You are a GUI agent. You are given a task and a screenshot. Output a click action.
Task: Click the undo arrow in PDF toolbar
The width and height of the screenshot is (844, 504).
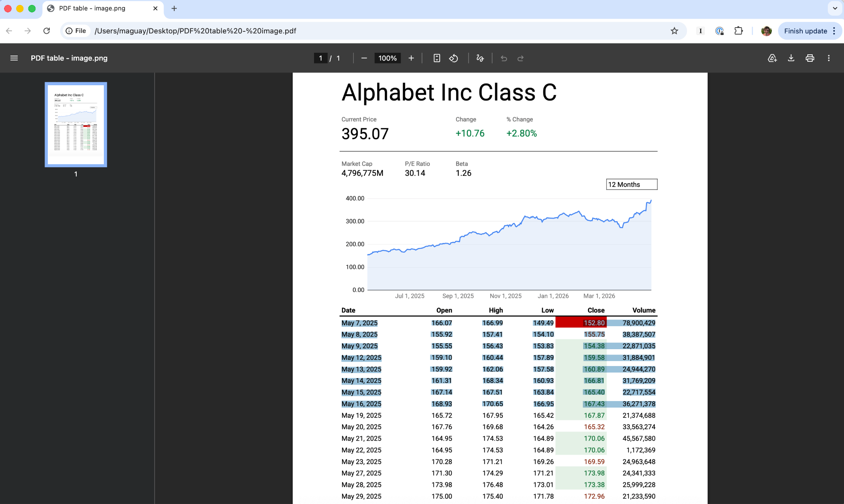[504, 58]
